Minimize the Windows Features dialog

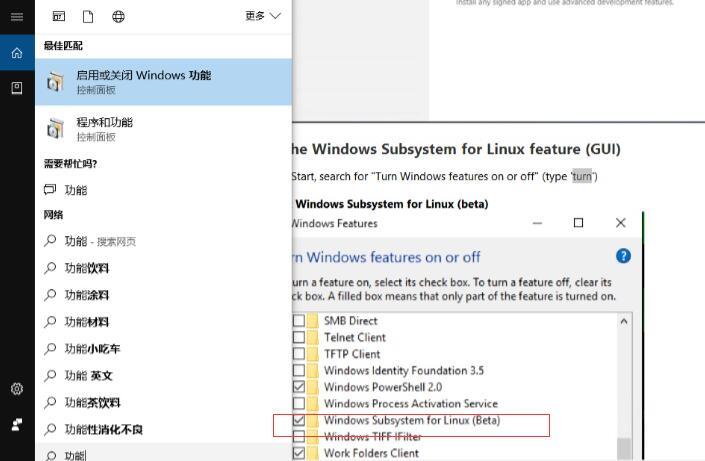(537, 223)
